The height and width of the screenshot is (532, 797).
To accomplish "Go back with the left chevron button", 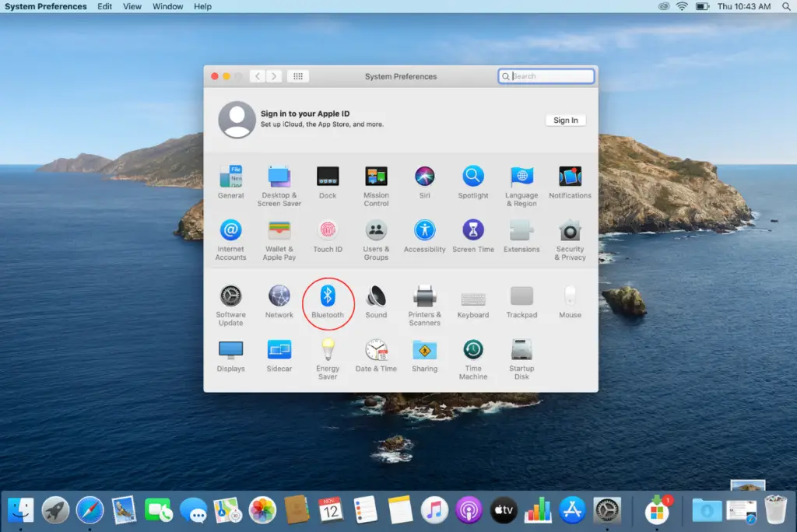I will click(258, 76).
